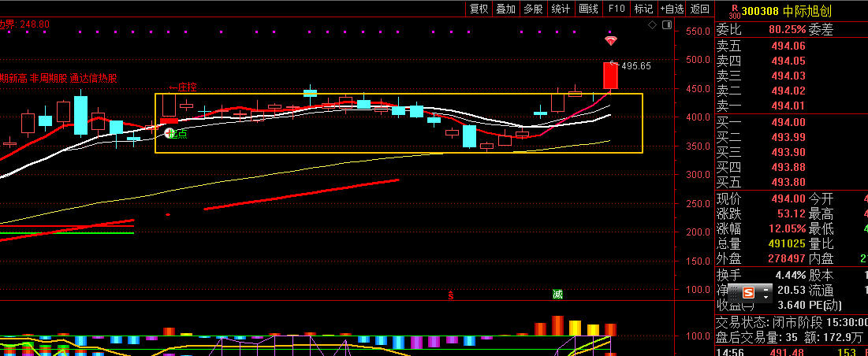Click the 减 reduce-position marker
This screenshot has height=356, width=868.
tap(557, 295)
